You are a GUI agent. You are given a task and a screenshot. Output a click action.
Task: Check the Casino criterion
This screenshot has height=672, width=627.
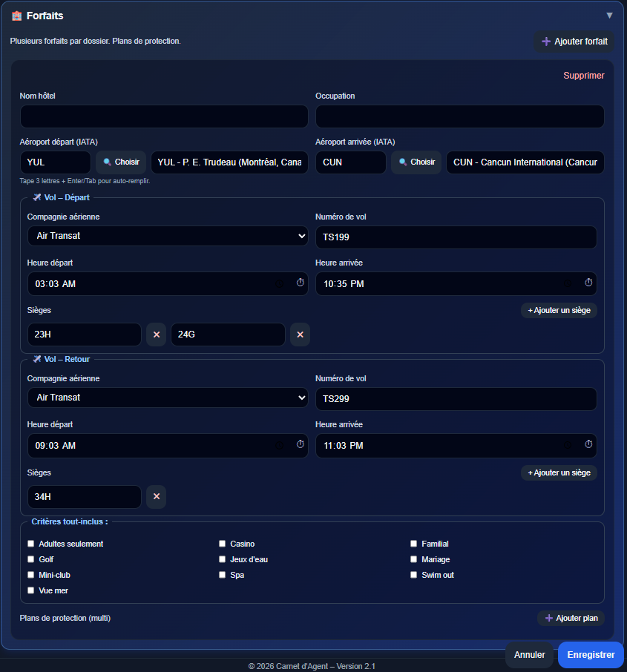click(x=223, y=544)
